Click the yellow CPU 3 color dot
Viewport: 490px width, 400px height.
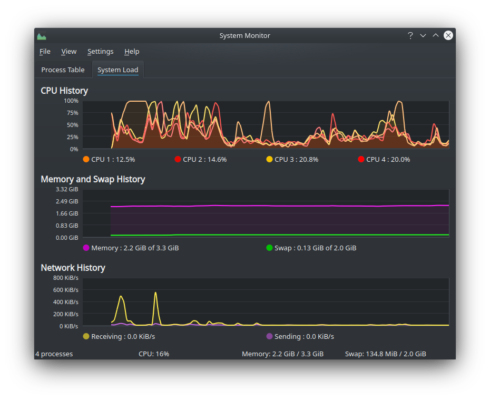(269, 159)
